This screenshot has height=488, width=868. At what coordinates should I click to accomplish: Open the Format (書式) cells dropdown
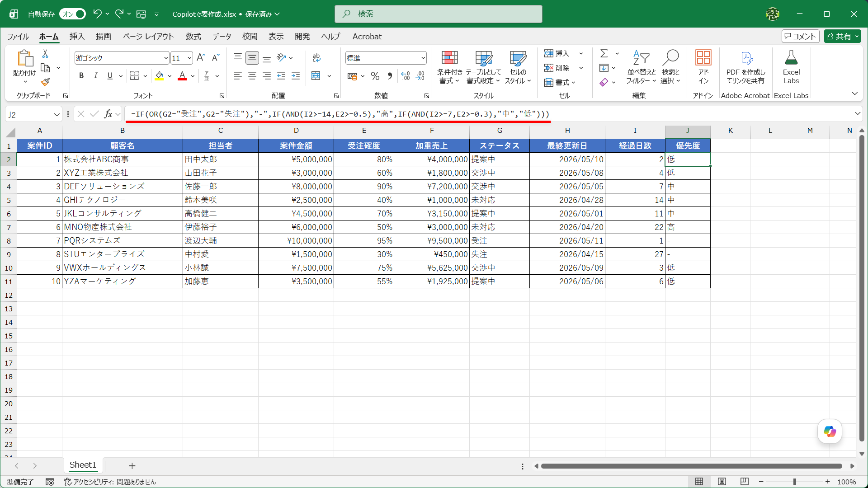560,82
